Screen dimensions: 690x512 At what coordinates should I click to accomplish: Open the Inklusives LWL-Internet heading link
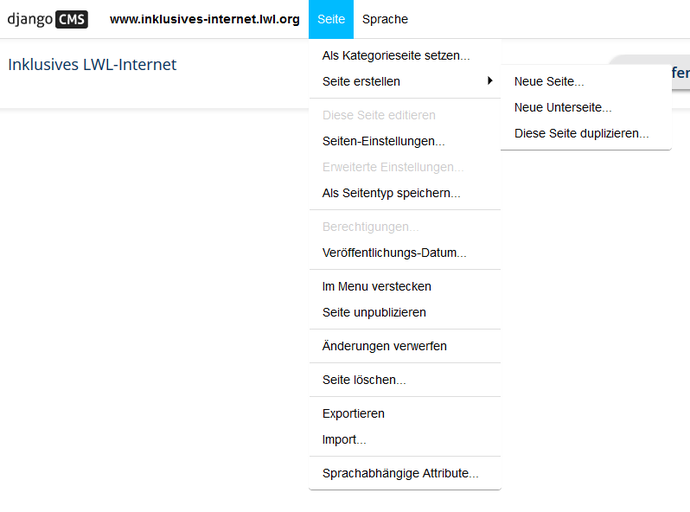(92, 65)
